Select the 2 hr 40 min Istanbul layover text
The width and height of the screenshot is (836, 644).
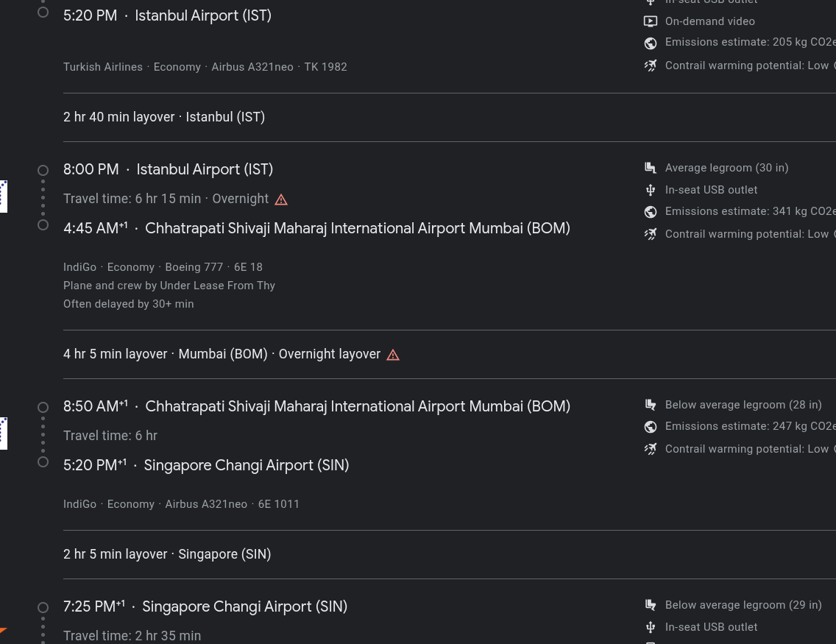pyautogui.click(x=164, y=117)
